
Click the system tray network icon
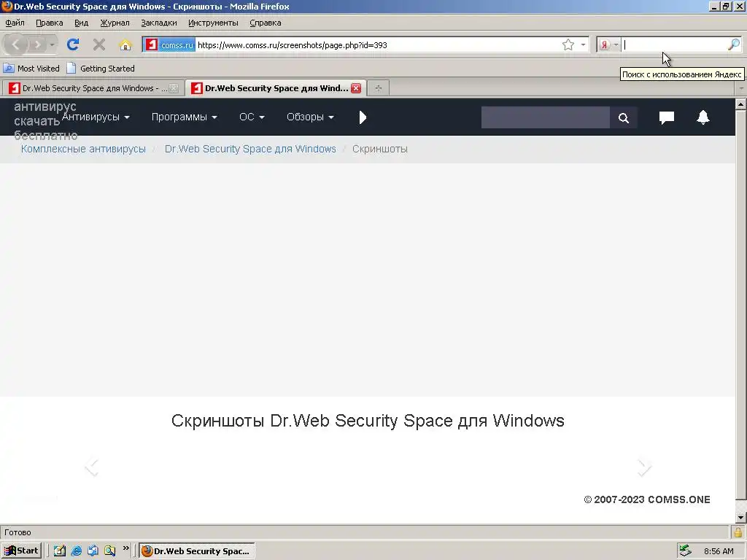click(x=685, y=551)
